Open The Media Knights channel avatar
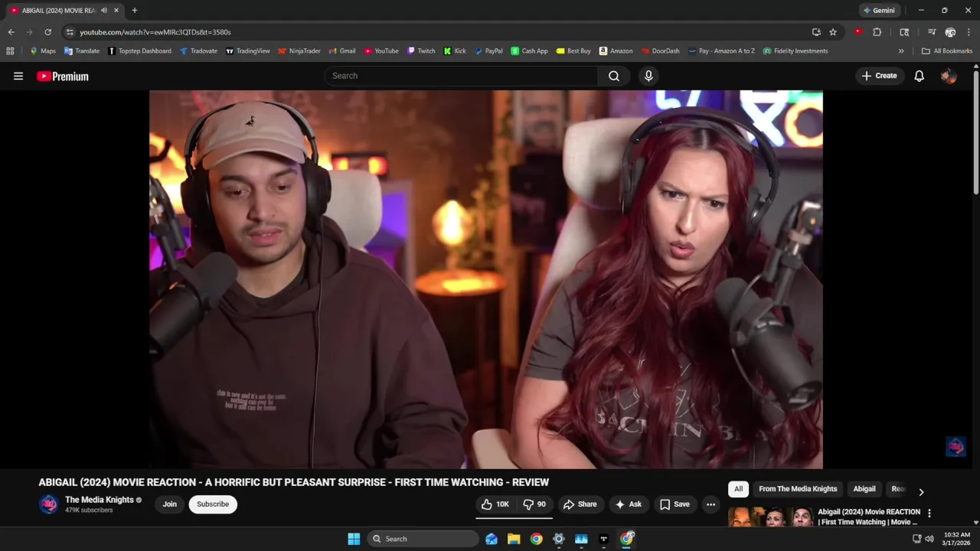Viewport: 980px width, 551px height. [x=49, y=504]
